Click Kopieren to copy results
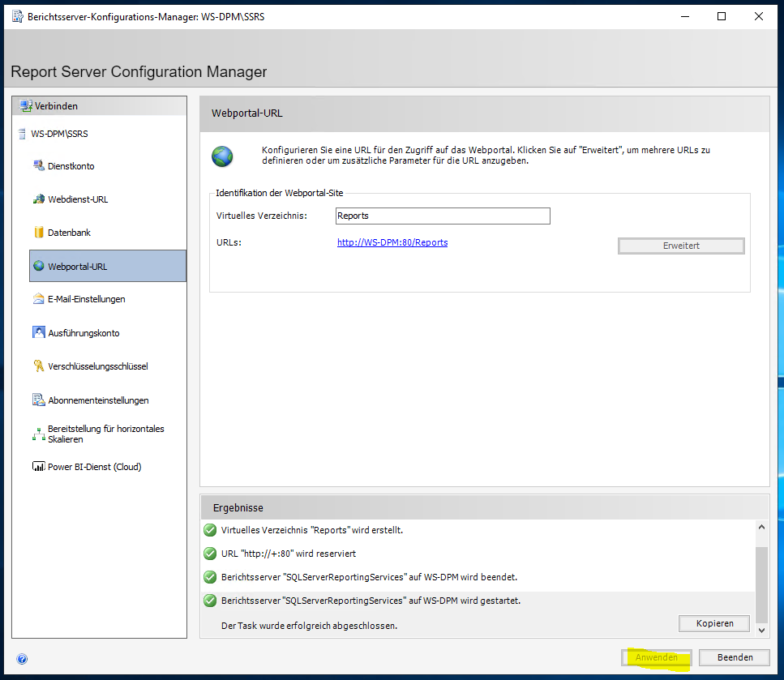Viewport: 784px width, 680px height. coord(714,623)
